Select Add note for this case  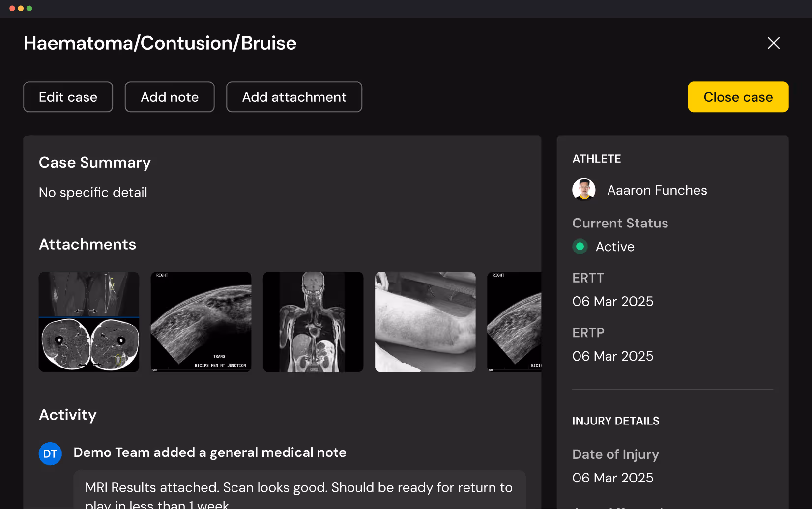(x=169, y=97)
